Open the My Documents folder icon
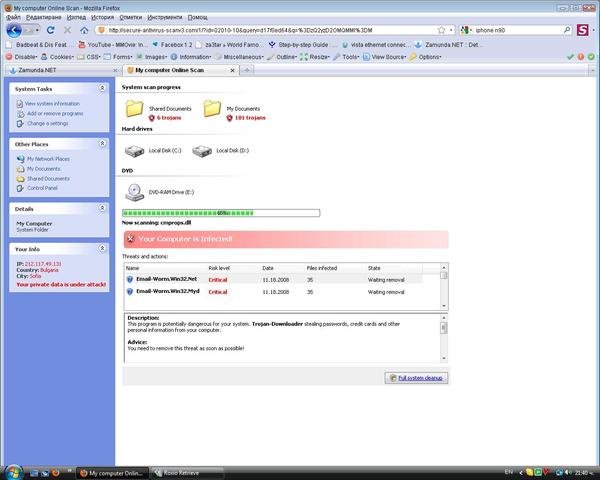Screen dimensions: 600x480 tap(212, 109)
